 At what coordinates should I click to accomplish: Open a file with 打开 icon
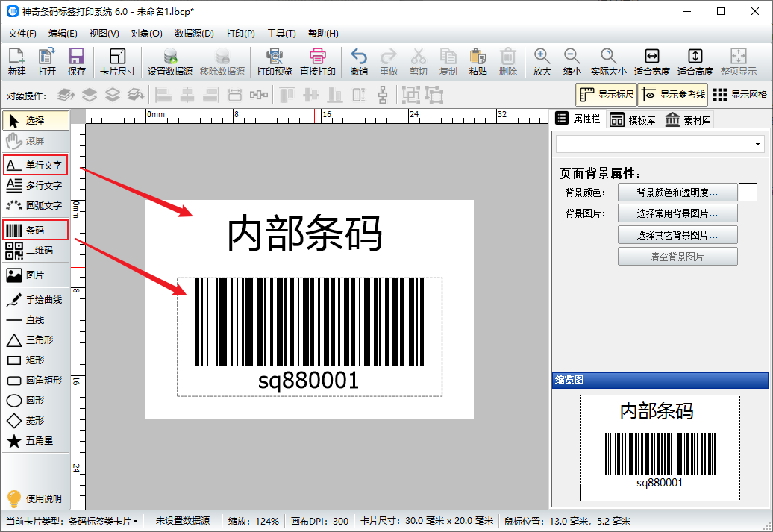(47, 62)
